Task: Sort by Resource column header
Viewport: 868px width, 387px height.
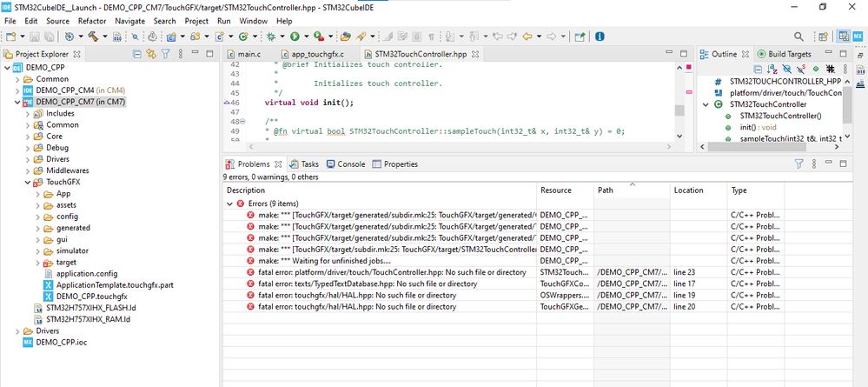Action: (x=566, y=190)
